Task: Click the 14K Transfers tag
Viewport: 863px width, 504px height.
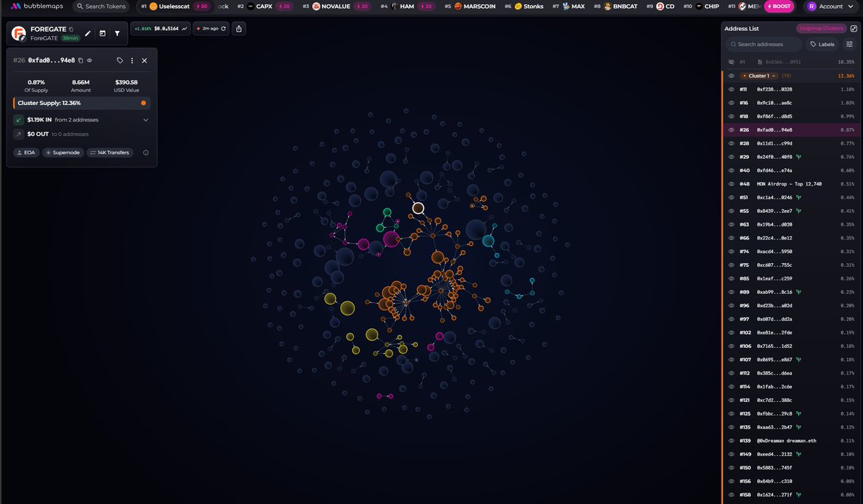Action: 110,152
